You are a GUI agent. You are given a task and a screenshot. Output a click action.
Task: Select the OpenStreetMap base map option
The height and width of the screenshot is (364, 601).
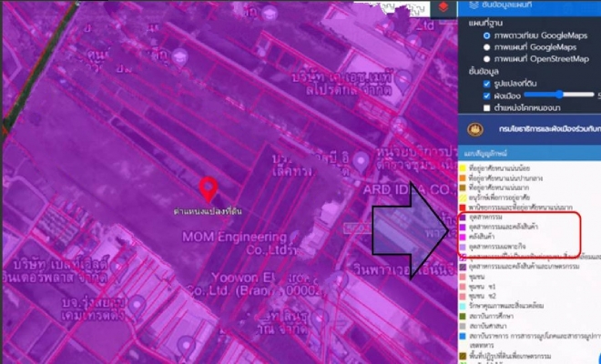coord(487,59)
